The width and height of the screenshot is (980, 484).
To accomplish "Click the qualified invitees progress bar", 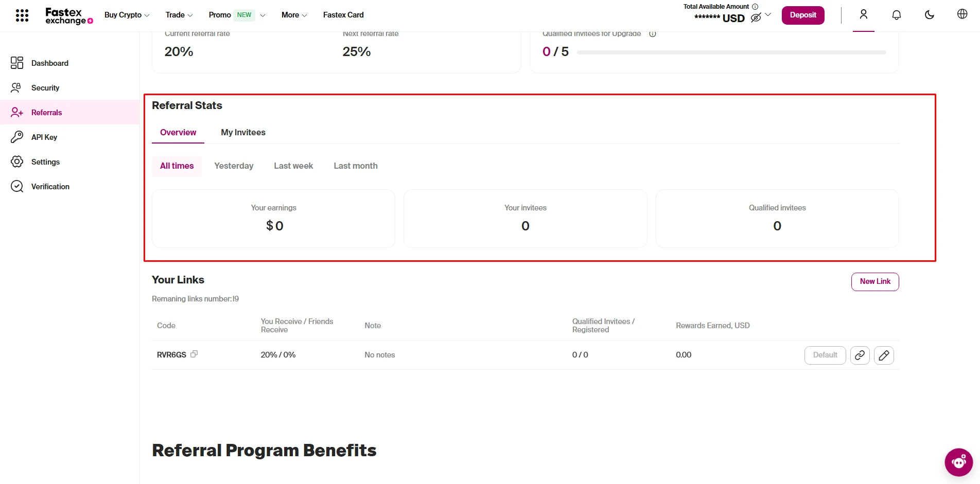I will 731,52.
